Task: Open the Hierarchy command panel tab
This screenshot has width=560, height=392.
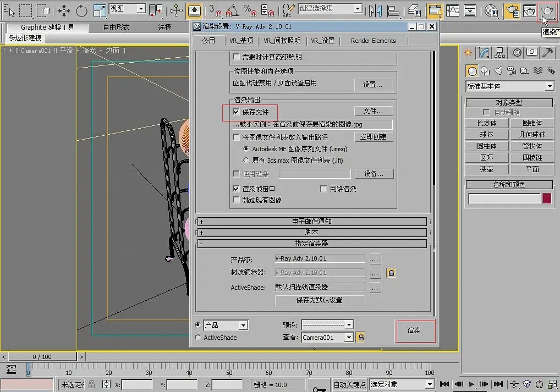Action: pyautogui.click(x=499, y=53)
